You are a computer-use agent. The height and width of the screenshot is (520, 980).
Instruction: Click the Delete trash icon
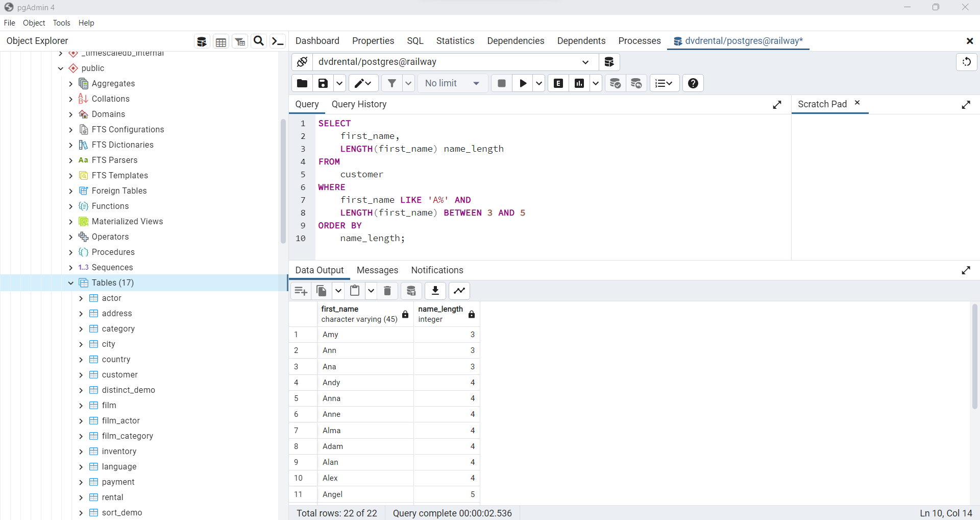click(x=387, y=291)
